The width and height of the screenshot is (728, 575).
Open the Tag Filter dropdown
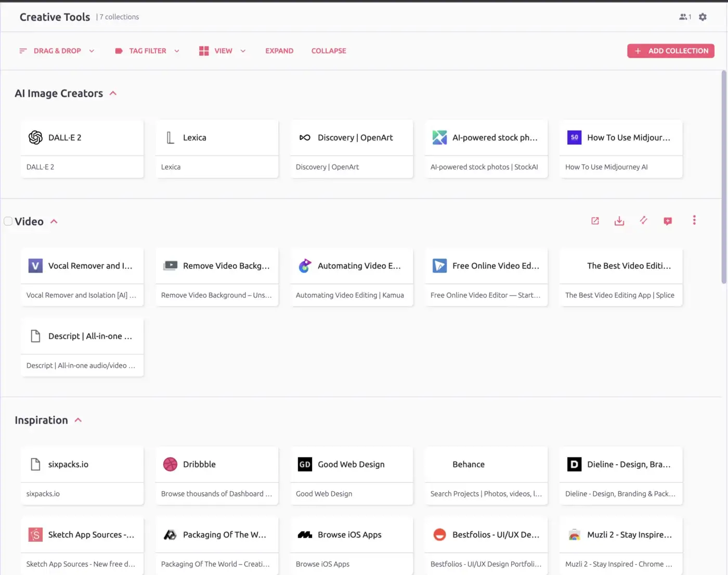click(147, 51)
